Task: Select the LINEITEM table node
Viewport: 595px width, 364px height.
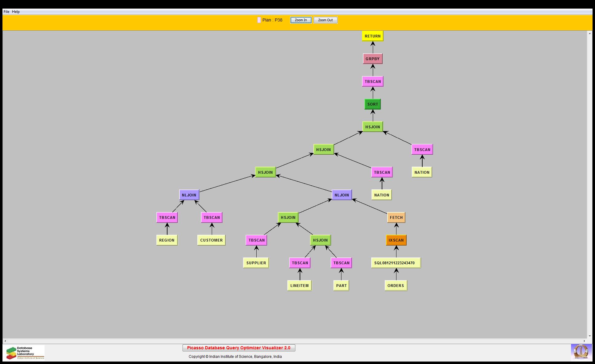Action: click(x=299, y=285)
